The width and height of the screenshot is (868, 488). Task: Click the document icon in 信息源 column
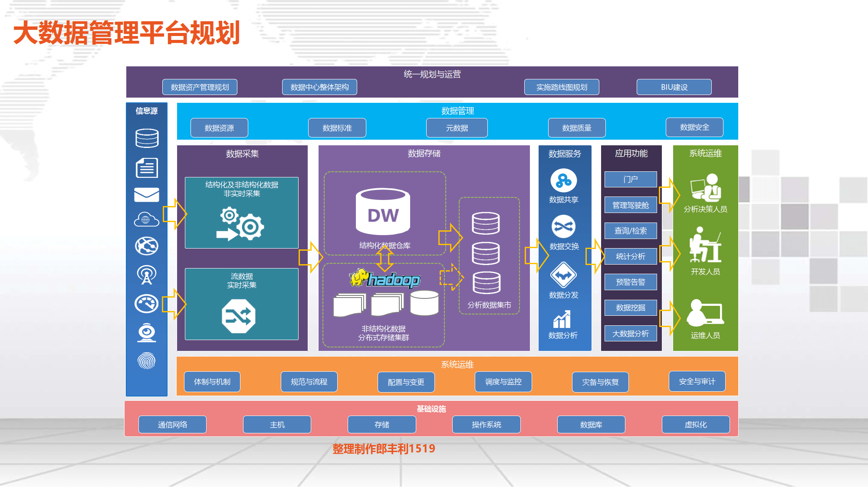(x=147, y=168)
